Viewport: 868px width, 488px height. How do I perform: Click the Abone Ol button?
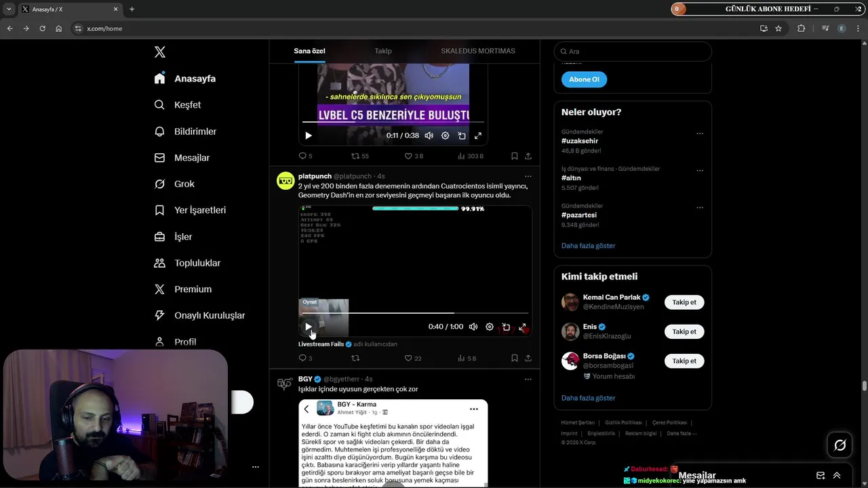click(x=584, y=79)
